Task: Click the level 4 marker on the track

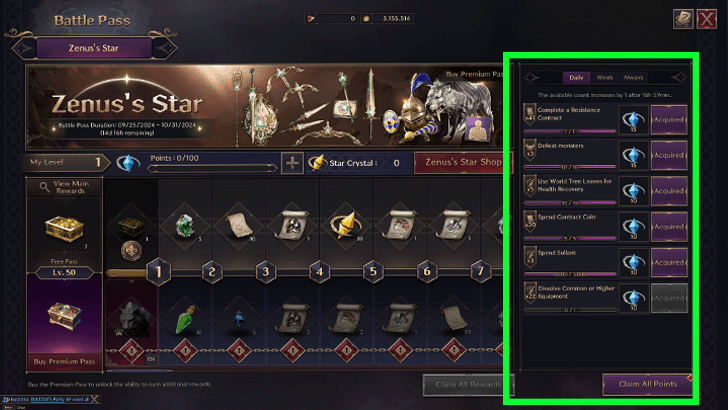Action: pos(319,271)
